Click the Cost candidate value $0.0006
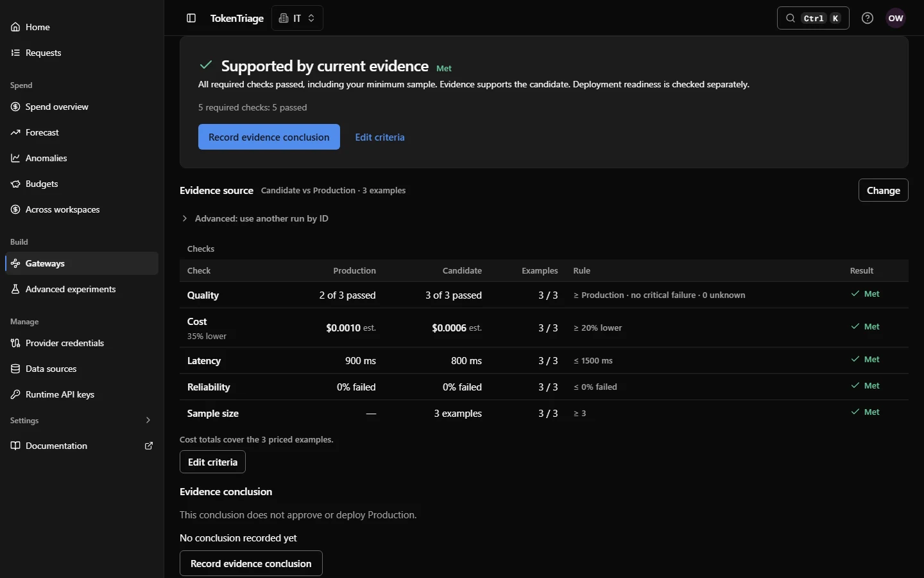924x578 pixels. click(x=449, y=328)
